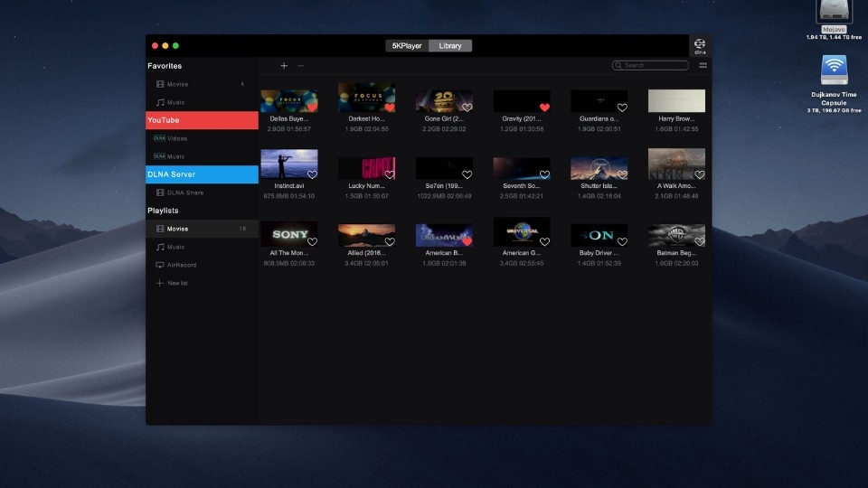Favorite the Shutter Island heart icon
Image resolution: width=868 pixels, height=488 pixels.
[622, 174]
